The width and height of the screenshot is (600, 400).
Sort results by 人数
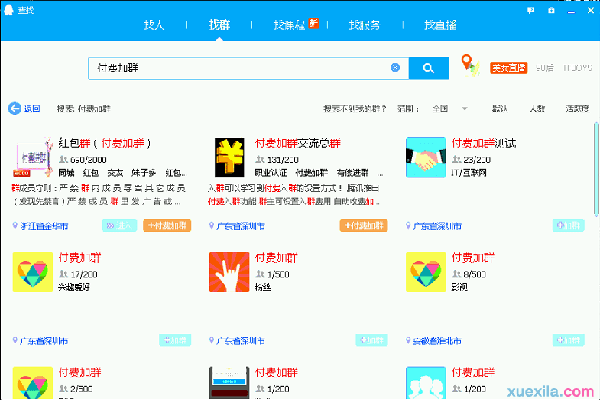point(537,109)
